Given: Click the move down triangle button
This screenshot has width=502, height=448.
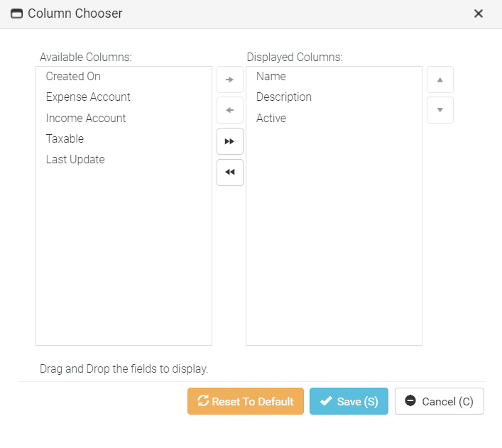Looking at the screenshot, I should (440, 110).
